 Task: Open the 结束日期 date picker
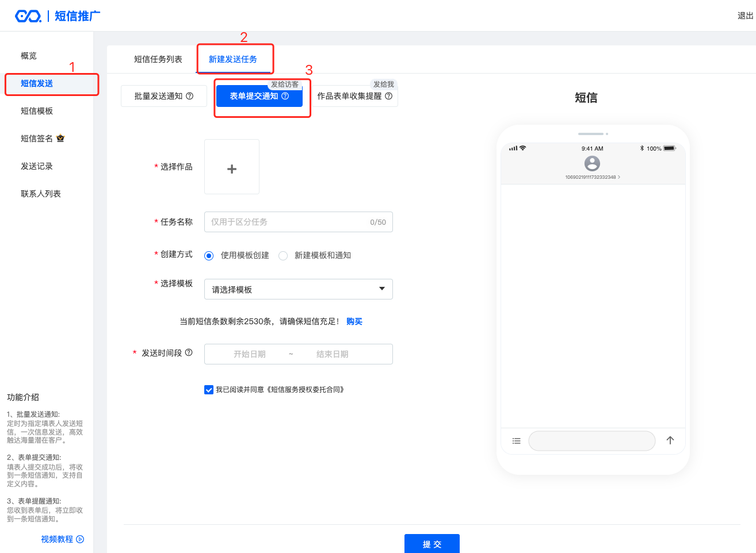(332, 354)
